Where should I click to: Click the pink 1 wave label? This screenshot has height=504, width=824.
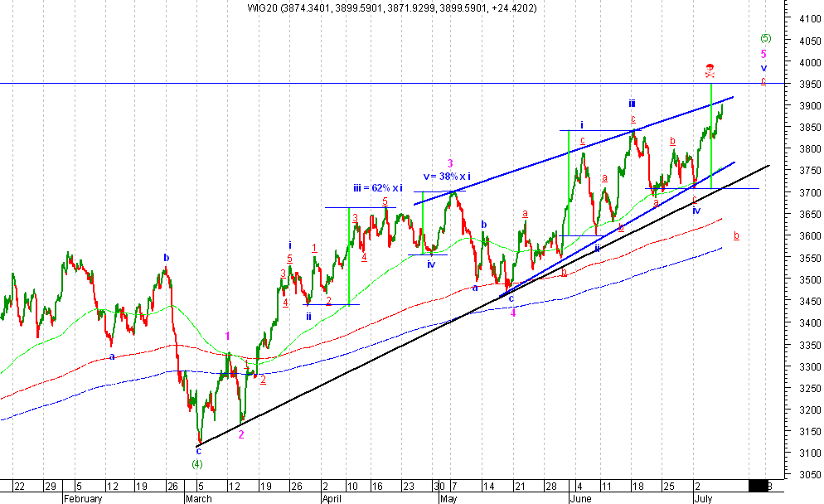tap(227, 336)
